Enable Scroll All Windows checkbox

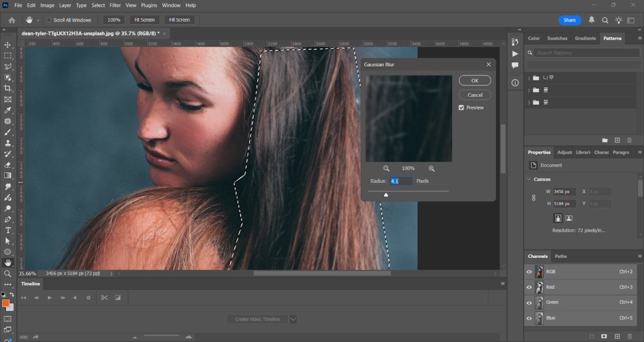coord(49,20)
